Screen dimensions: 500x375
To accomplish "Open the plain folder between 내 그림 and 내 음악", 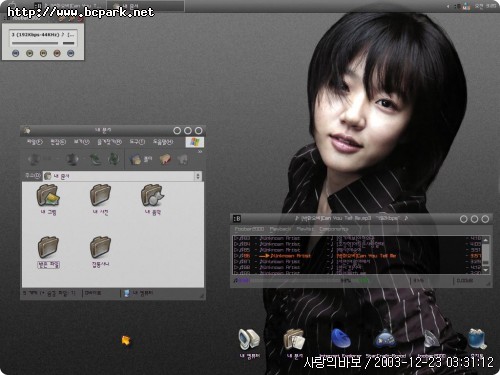I will pos(100,200).
